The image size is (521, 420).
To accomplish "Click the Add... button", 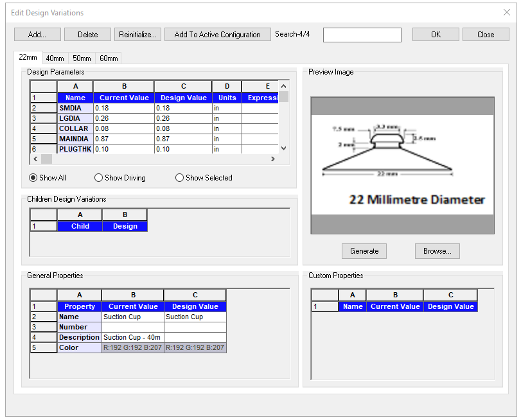I will [37, 35].
